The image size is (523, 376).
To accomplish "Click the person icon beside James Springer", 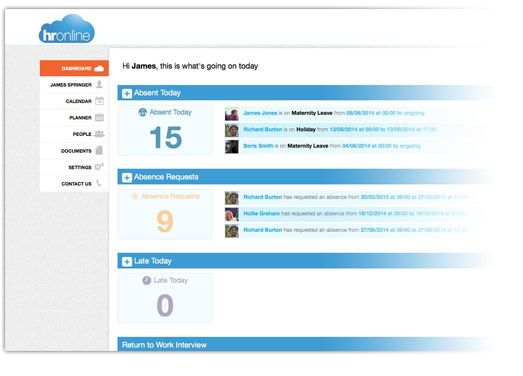I will pyautogui.click(x=99, y=84).
